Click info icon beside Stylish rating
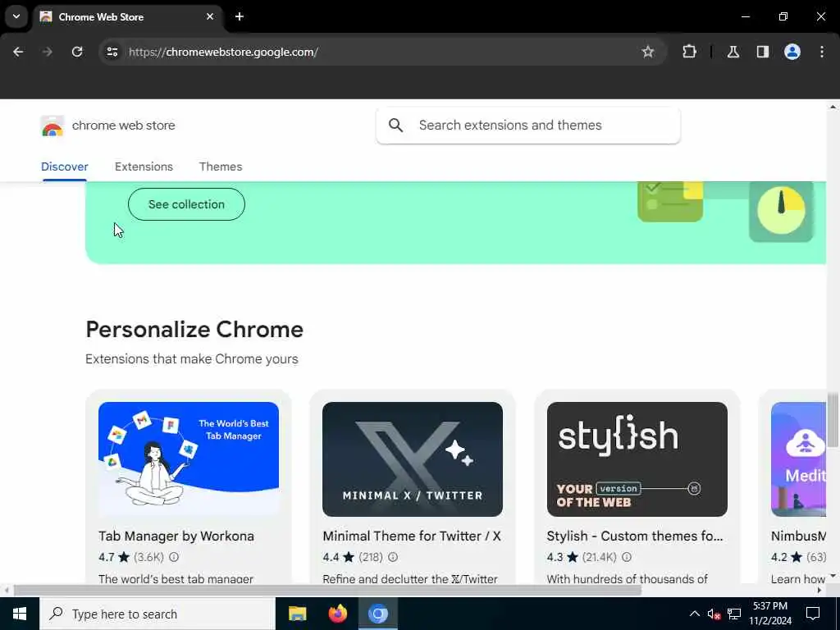 tap(626, 557)
